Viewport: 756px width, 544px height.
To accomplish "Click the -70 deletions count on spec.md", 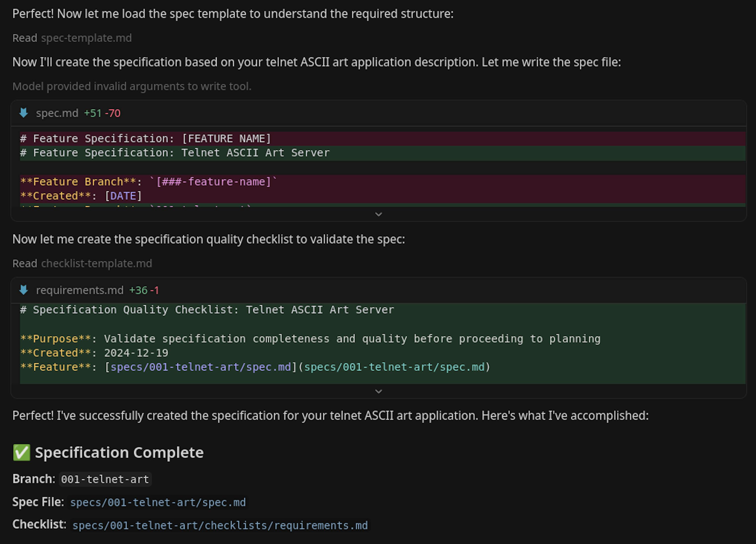I will (x=113, y=113).
